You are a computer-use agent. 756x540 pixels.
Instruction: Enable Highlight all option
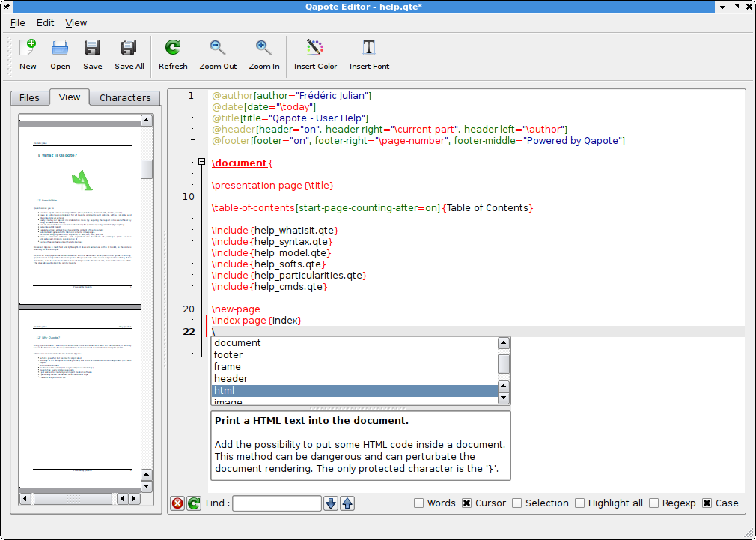tap(609, 503)
